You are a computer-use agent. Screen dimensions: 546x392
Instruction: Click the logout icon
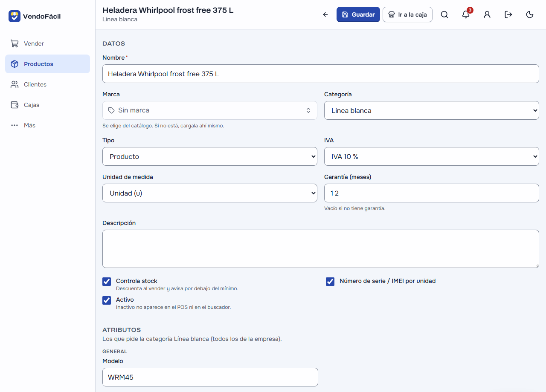(x=508, y=14)
